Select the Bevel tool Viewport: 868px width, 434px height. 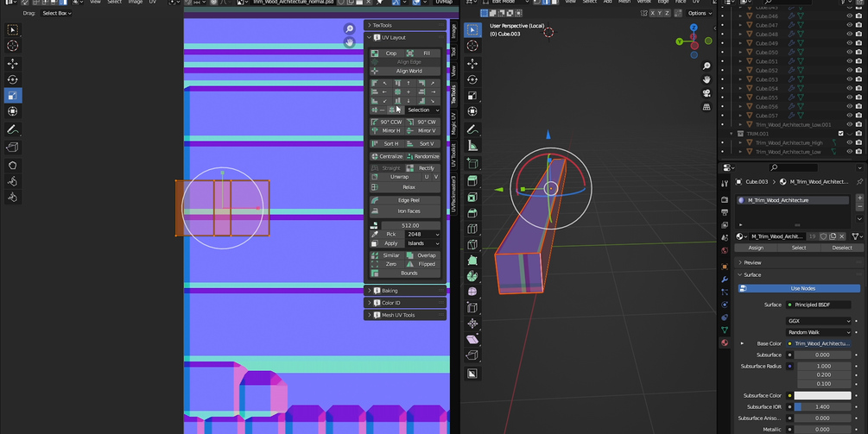click(x=472, y=213)
